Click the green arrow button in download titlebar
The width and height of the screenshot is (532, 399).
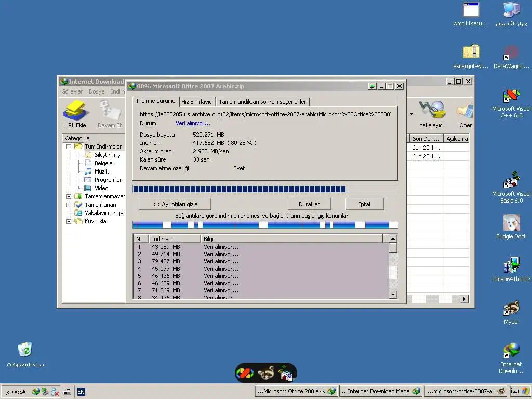point(372,86)
